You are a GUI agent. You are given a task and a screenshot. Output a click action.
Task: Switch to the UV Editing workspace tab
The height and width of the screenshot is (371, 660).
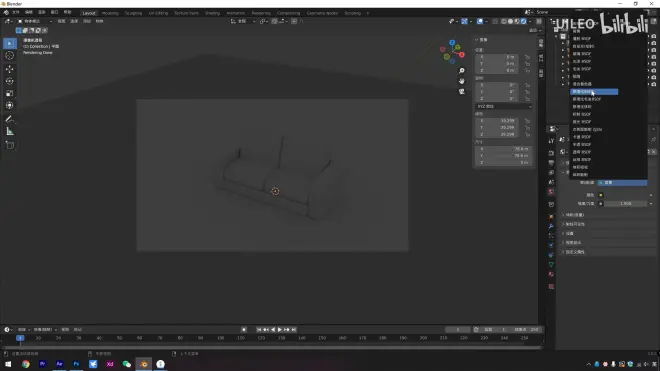(x=158, y=13)
